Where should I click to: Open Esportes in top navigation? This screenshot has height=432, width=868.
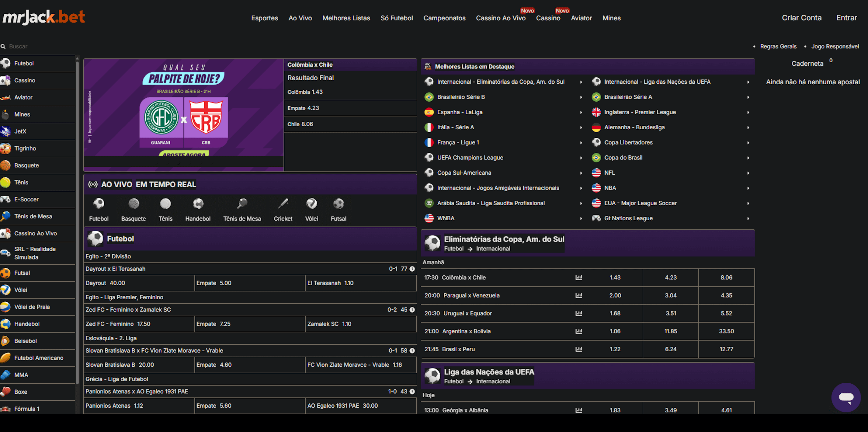(265, 18)
